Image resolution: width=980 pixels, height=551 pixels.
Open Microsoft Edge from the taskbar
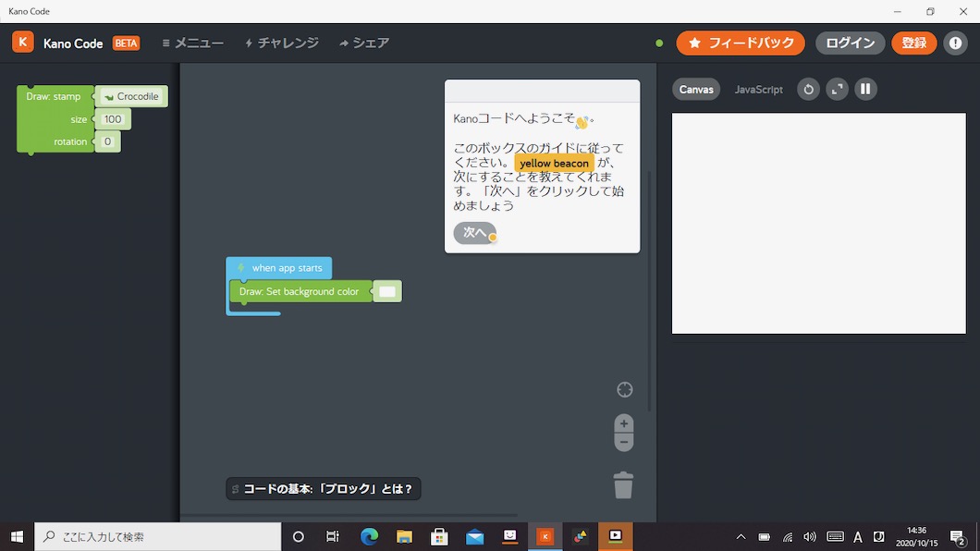click(369, 536)
